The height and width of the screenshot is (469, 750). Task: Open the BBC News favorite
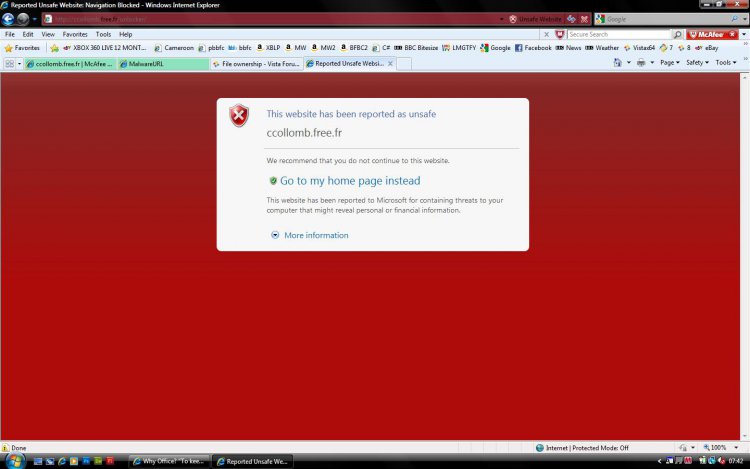(x=568, y=48)
